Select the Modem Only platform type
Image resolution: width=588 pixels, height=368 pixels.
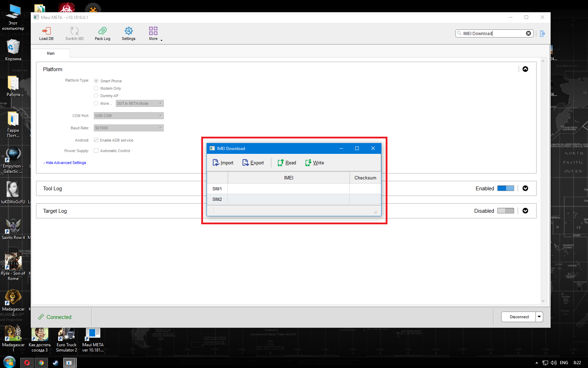click(x=96, y=88)
